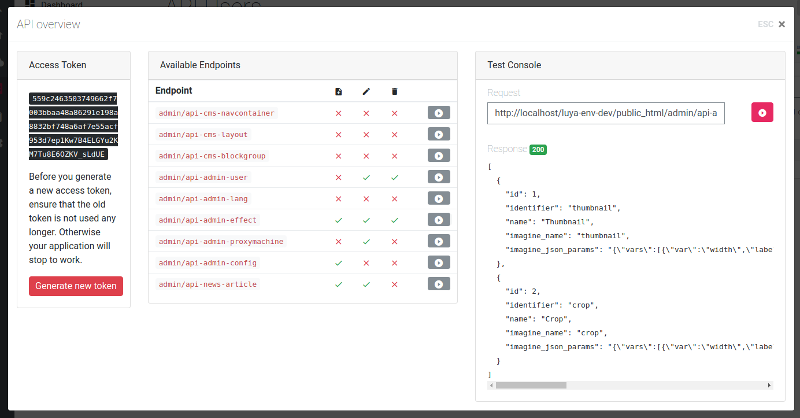Select the admin/api-news-article endpoint name
Image resolution: width=800 pixels, height=418 pixels.
pos(208,285)
